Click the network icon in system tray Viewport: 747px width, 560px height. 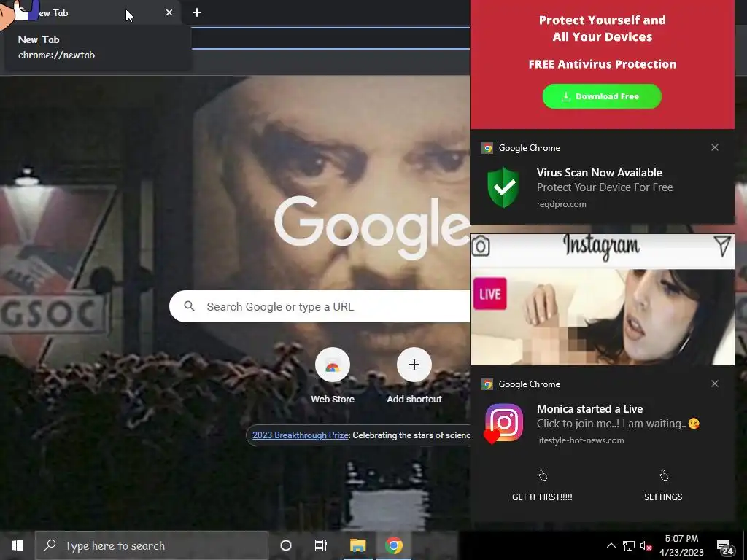[x=629, y=545]
